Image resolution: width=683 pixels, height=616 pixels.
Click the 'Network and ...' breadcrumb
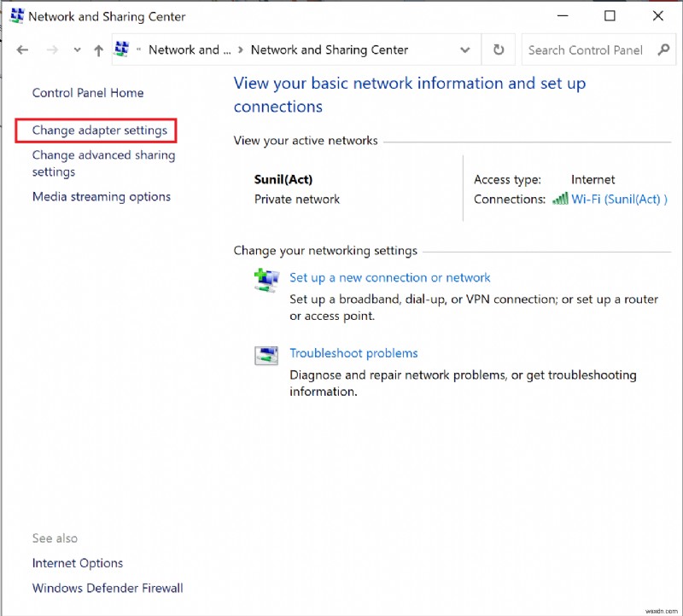click(190, 50)
